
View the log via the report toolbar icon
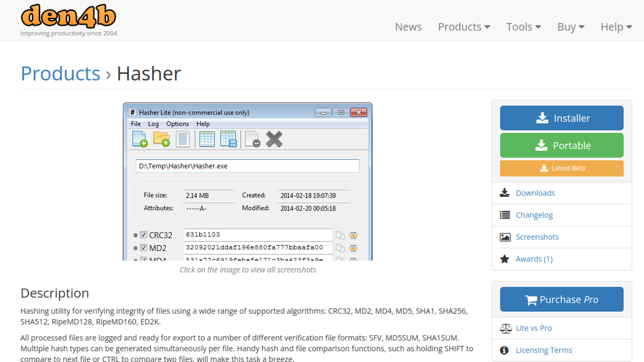tap(183, 139)
